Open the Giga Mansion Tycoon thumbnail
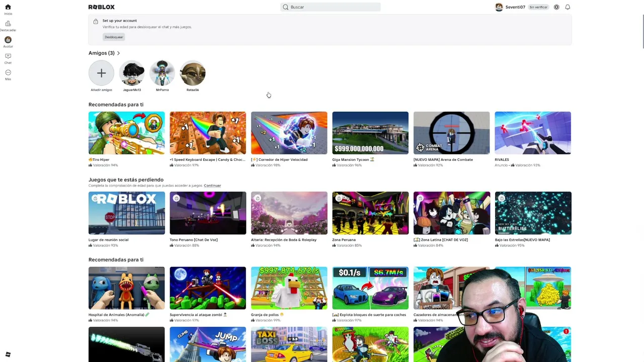Viewport: 644px width, 362px height. (370, 133)
